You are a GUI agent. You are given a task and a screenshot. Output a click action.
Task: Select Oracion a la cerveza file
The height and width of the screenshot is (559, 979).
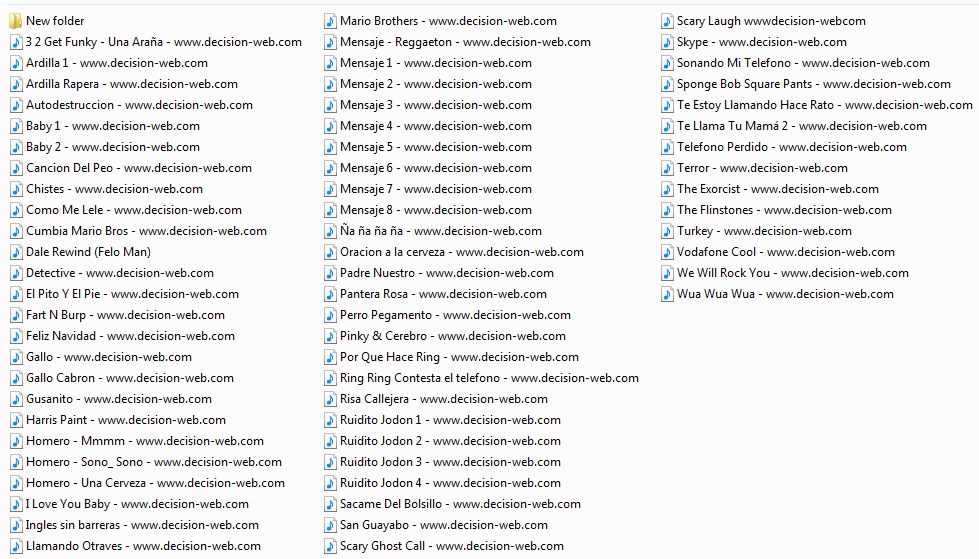click(x=462, y=252)
